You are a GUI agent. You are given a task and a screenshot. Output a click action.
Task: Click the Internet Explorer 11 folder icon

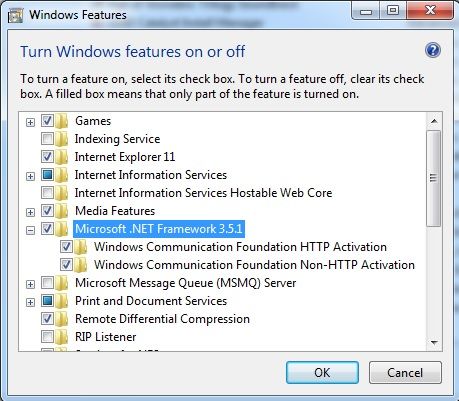click(61, 157)
